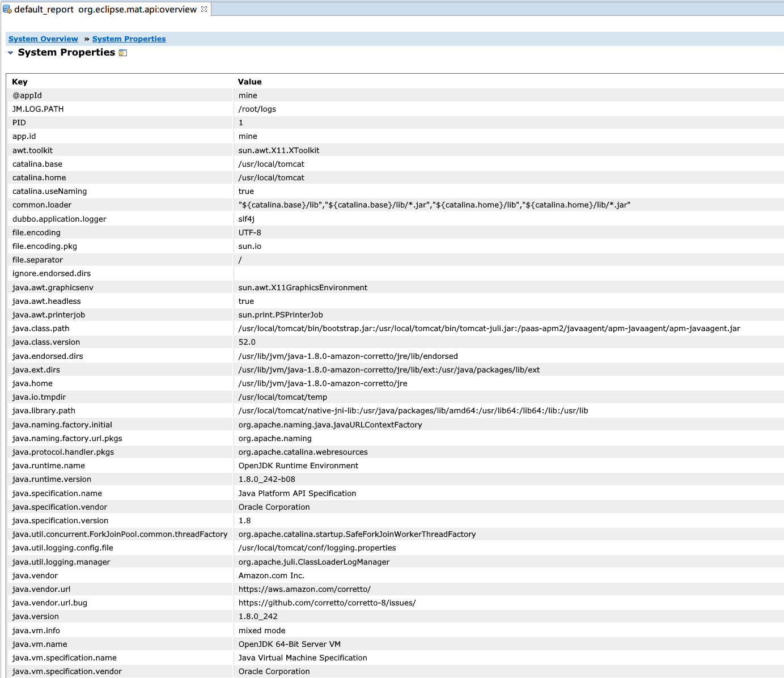This screenshot has height=678, width=784.
Task: Click the Key column header
Action: click(x=20, y=82)
